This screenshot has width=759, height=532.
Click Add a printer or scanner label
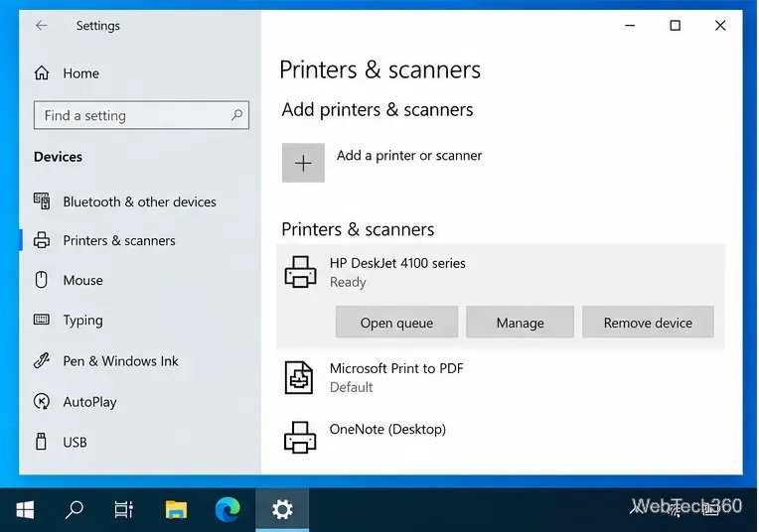(409, 155)
